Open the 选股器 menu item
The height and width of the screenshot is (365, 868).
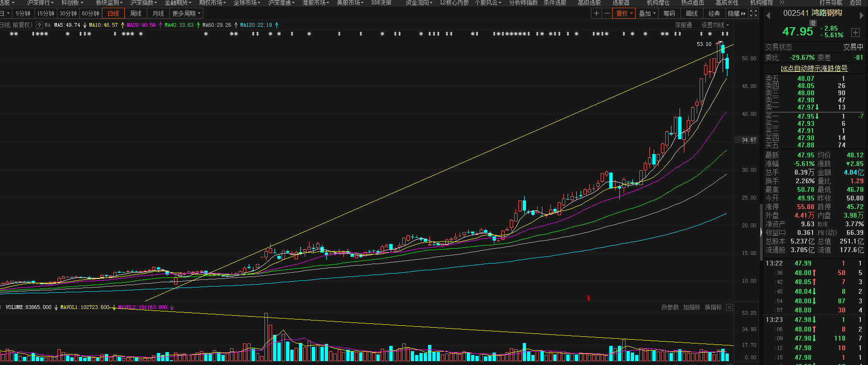point(621,3)
